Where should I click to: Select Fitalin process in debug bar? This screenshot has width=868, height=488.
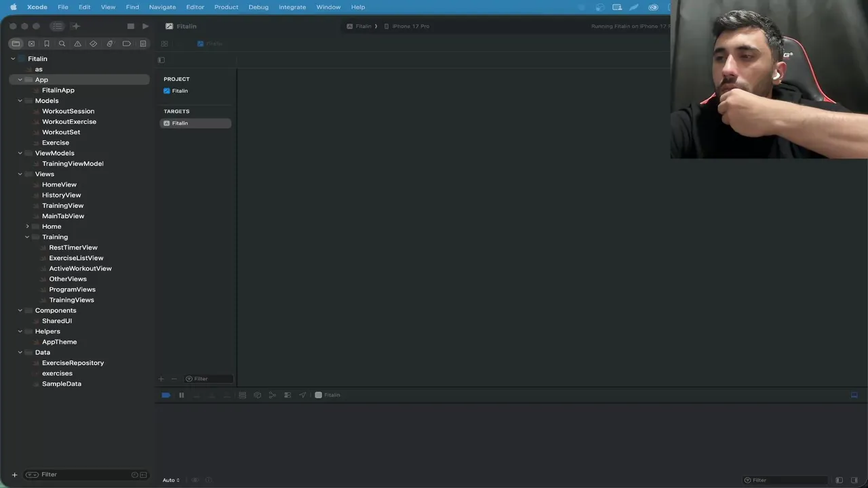click(x=328, y=395)
